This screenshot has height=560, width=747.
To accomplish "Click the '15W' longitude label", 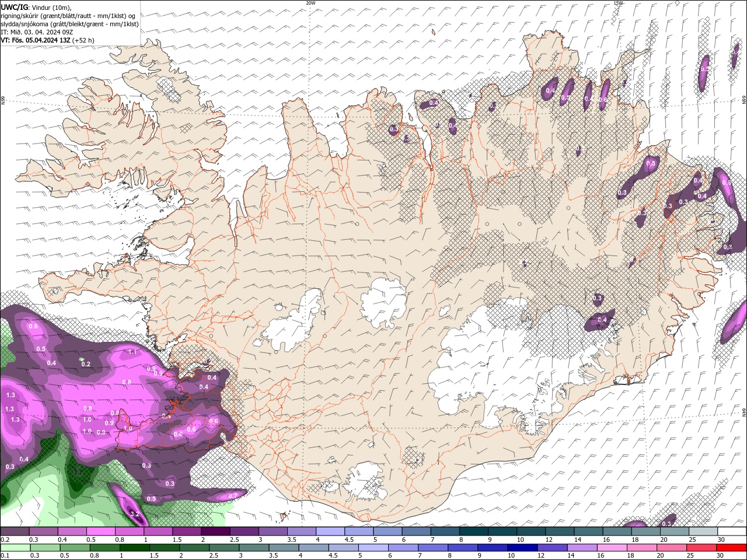I will click(618, 3).
